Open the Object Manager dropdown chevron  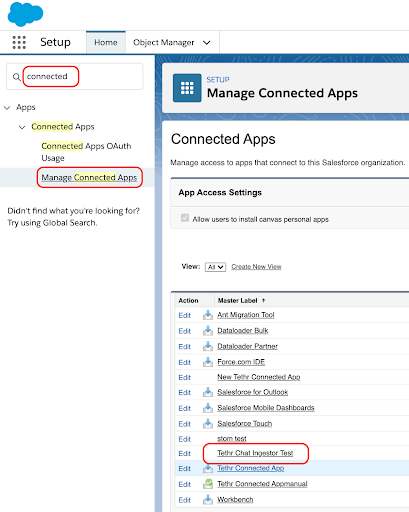tap(207, 43)
